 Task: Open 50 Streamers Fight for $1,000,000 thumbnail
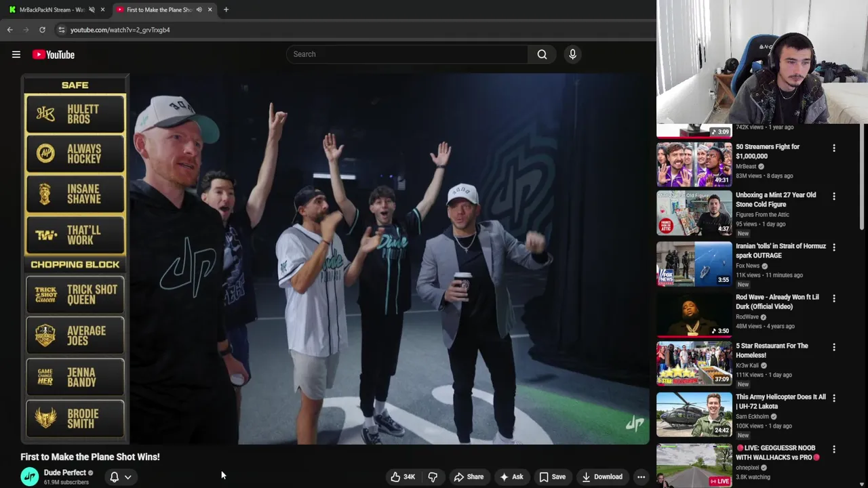click(694, 163)
